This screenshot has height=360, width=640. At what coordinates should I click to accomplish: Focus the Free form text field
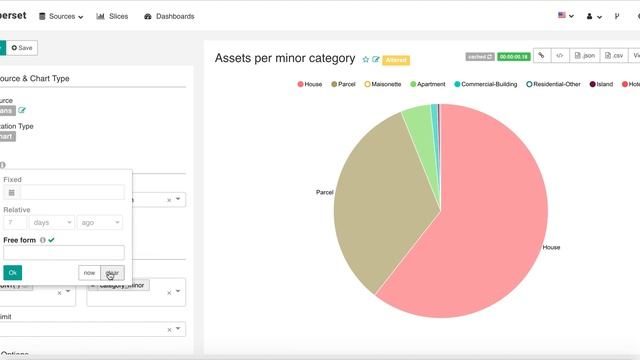[x=64, y=253]
